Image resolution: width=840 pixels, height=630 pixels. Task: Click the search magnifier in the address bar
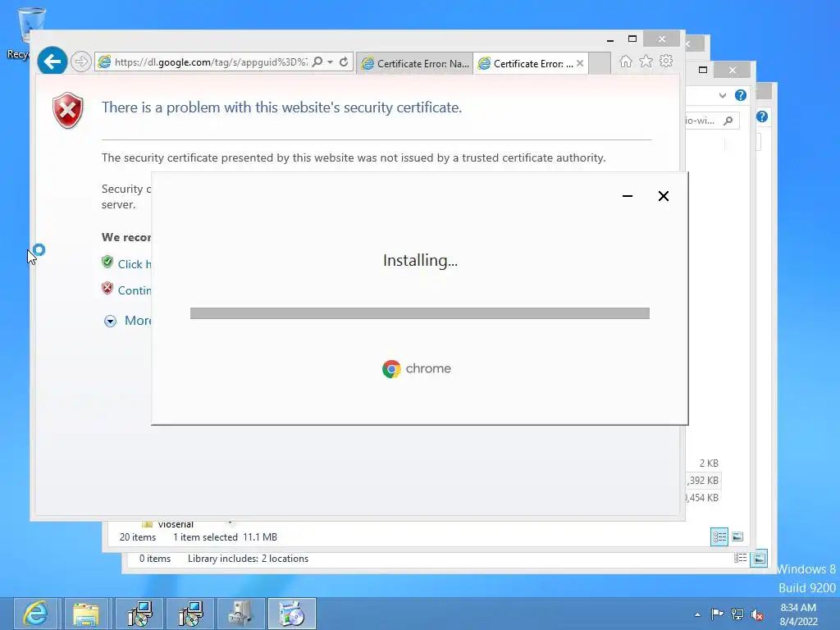pos(317,62)
